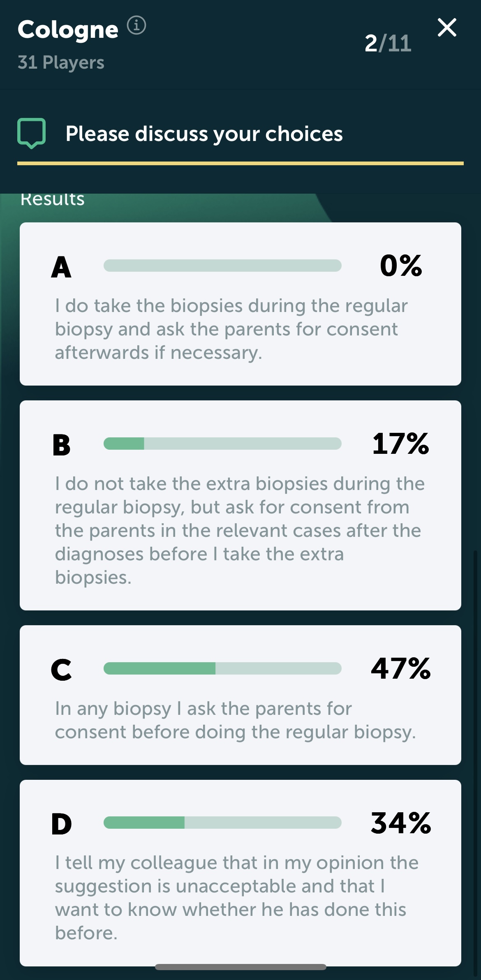Open answer B about not taking extra biopsies
481x980 pixels.
coord(240,505)
